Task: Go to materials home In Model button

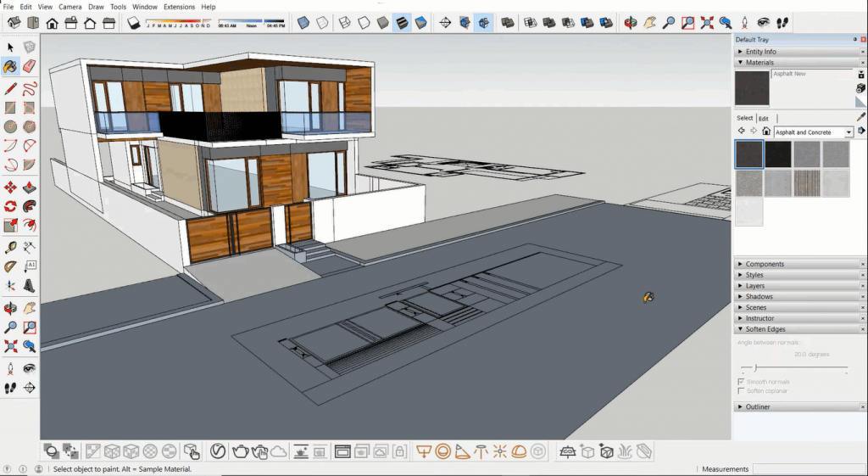Action: tap(766, 132)
